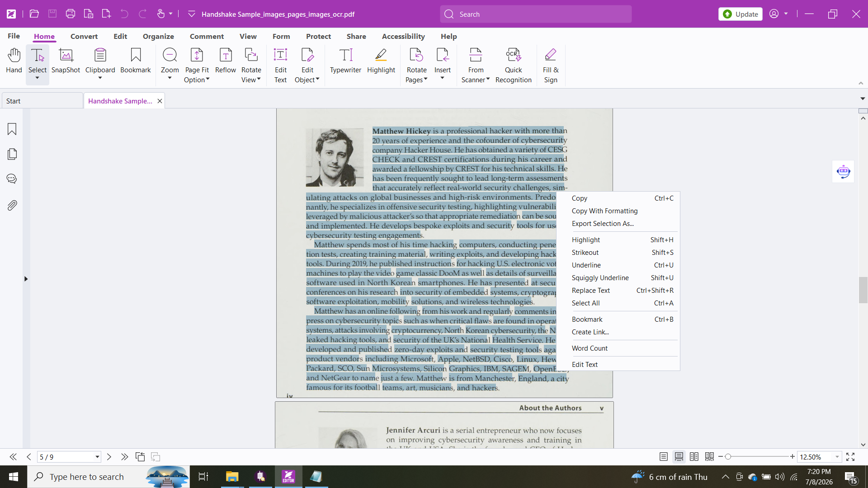
Task: Go to the next page
Action: 109,457
